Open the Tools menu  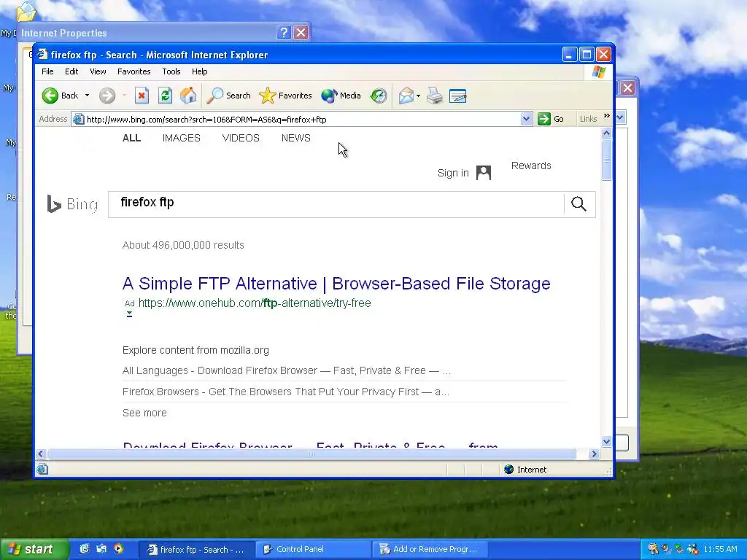(171, 71)
